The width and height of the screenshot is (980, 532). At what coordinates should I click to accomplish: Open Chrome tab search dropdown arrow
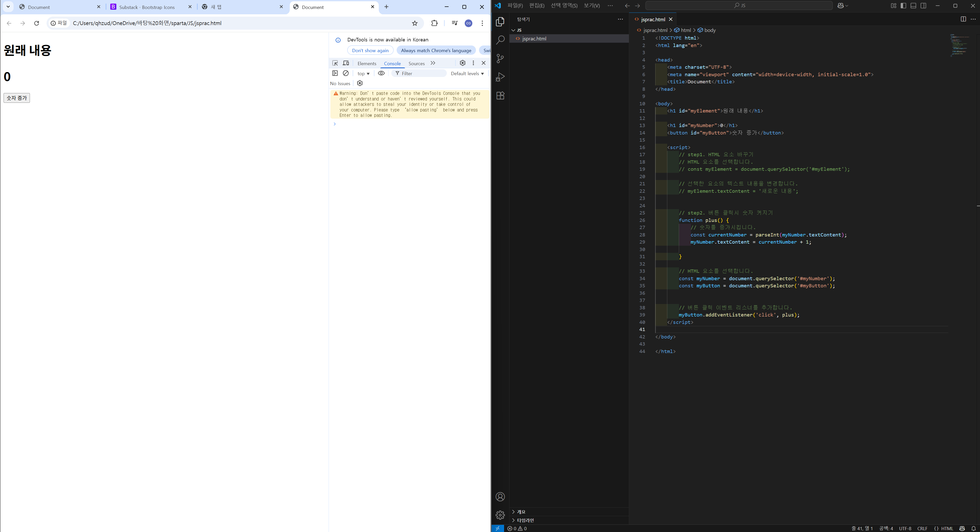[x=8, y=7]
